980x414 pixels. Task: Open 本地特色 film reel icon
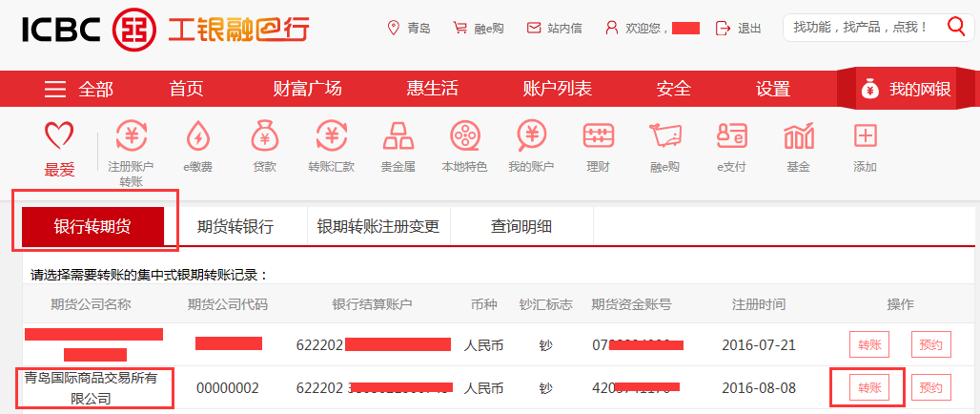click(464, 135)
